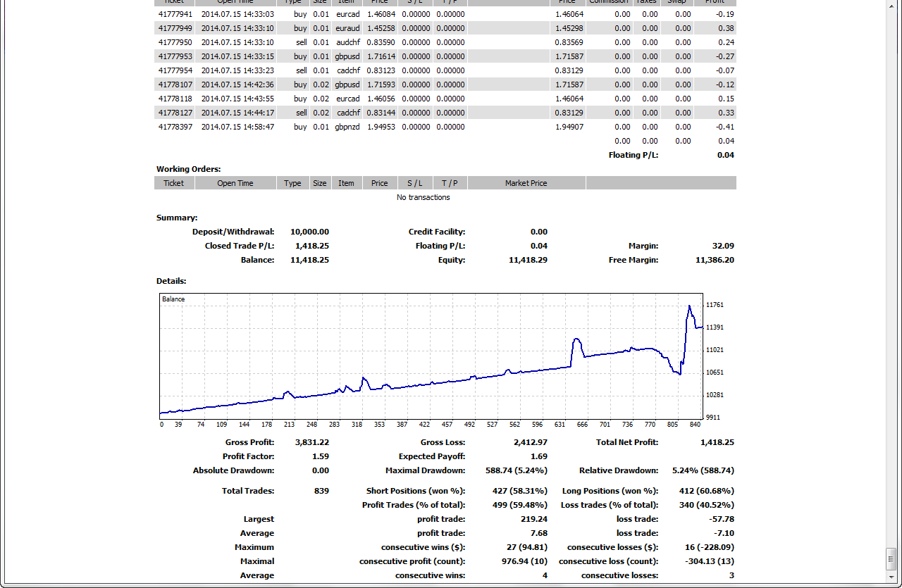902x588 pixels.
Task: Click the Total Net Profit label
Action: tap(627, 442)
